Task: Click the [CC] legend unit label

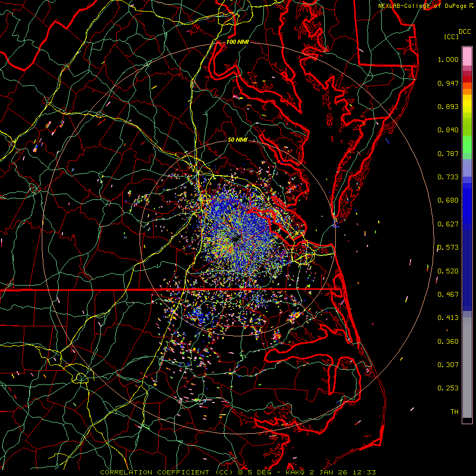Action: point(452,36)
